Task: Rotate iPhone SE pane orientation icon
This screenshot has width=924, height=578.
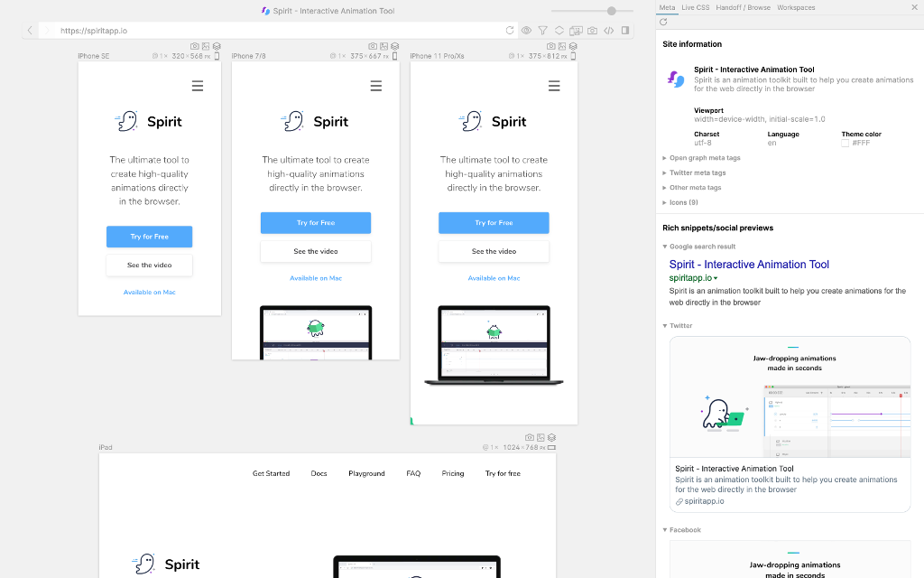Action: coord(217,56)
